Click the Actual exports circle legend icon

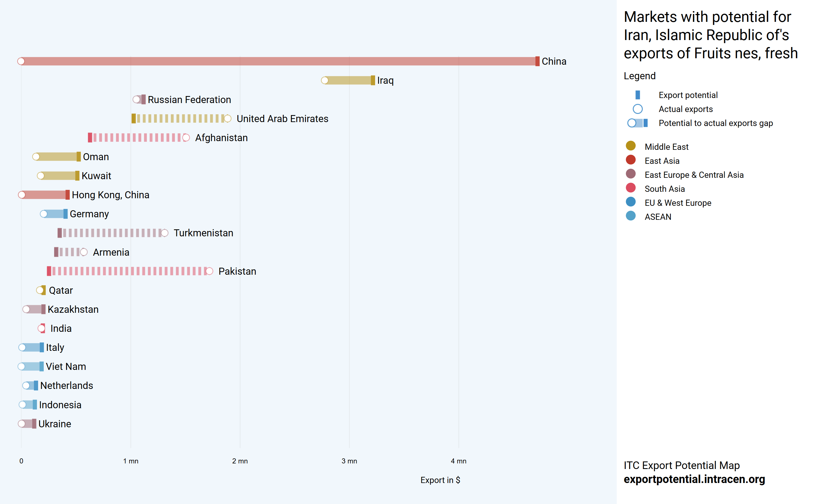637,109
